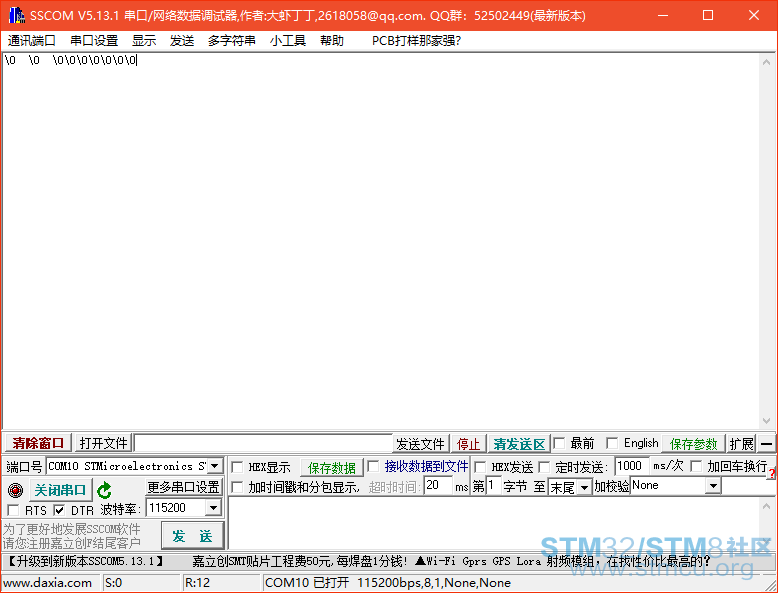Toggle 加时间戳和分包显示 checkbox

pos(237,487)
